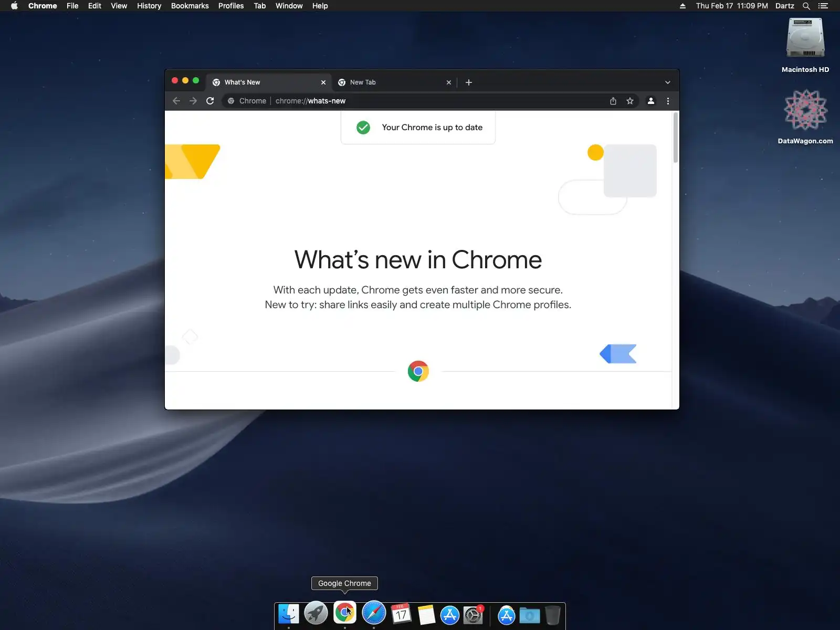The width and height of the screenshot is (840, 630).
Task: Click the "What's new in Chrome" heading
Action: tap(418, 260)
